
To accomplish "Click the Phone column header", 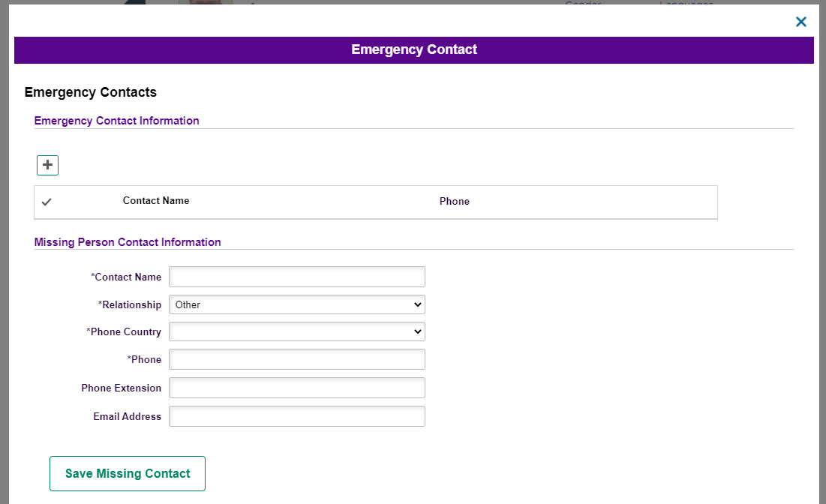I will 454,202.
